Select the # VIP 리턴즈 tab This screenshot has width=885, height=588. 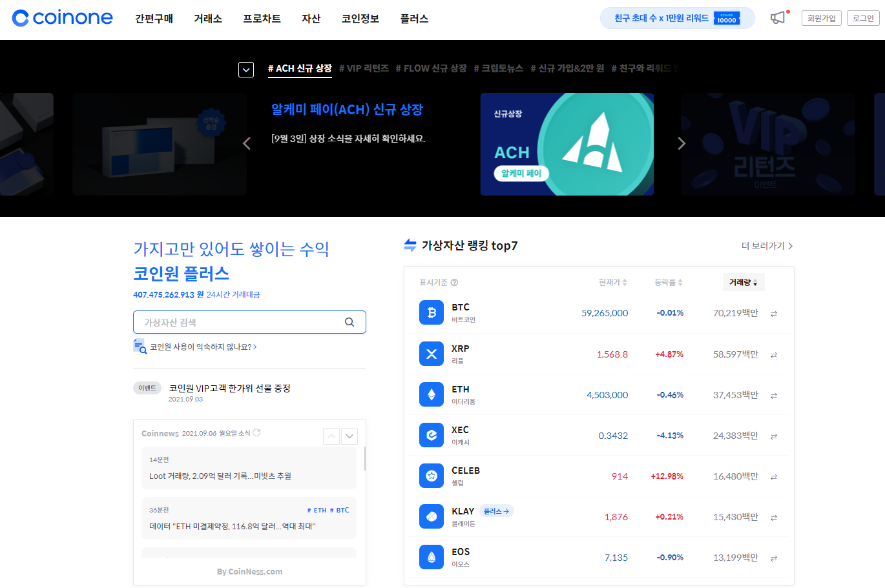pos(364,68)
